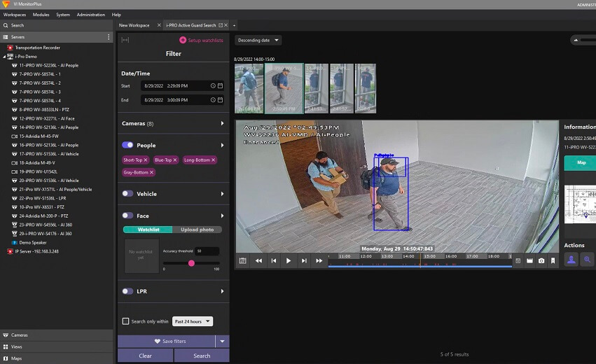Click the rewind playback icon
Screen dimensions: 596x364
click(x=258, y=260)
